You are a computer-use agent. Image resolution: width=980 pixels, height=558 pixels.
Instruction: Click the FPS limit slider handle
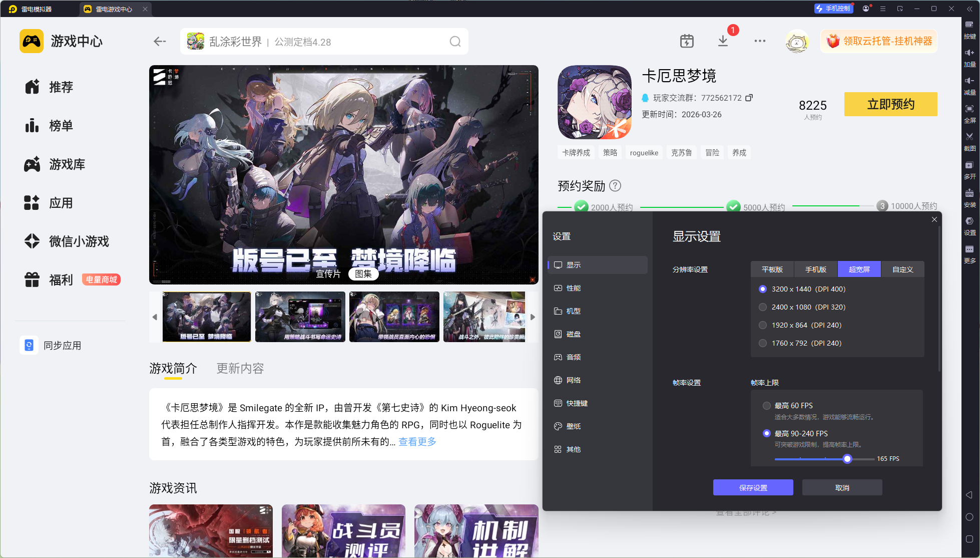pos(847,459)
